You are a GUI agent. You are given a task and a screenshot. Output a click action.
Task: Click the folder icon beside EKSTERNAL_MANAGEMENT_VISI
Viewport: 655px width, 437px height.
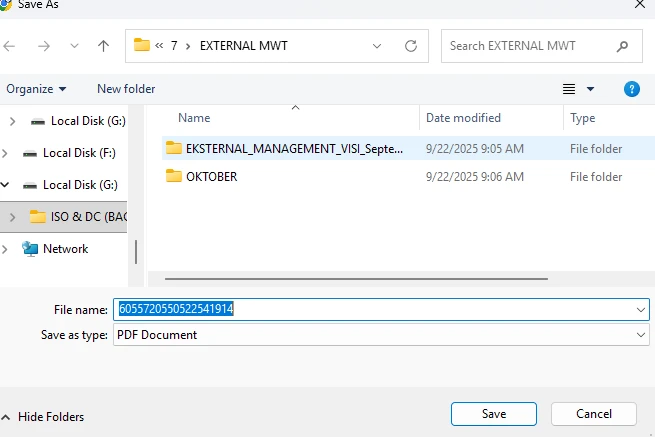173,148
